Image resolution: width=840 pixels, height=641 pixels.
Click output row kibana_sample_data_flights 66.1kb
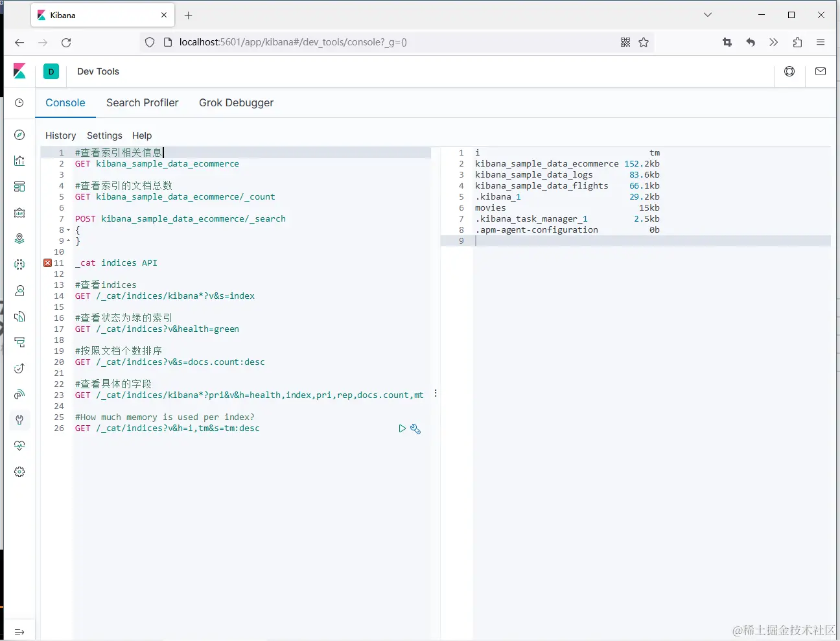pyautogui.click(x=567, y=186)
